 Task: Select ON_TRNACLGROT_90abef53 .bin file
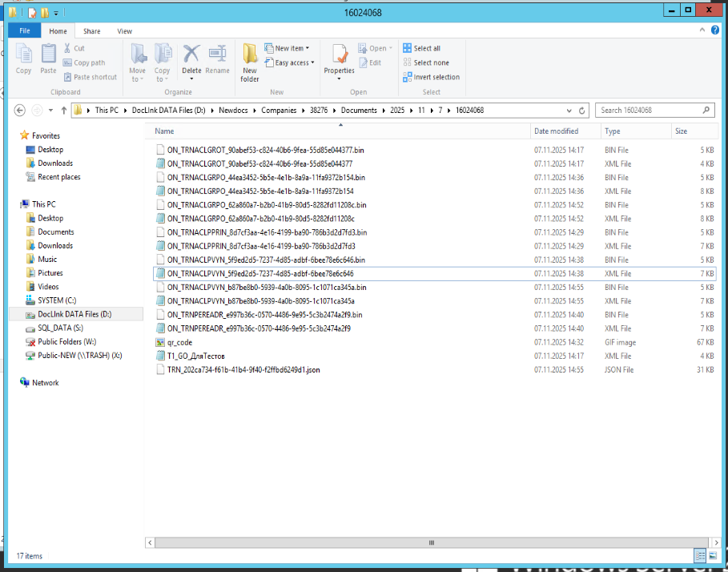[266, 150]
